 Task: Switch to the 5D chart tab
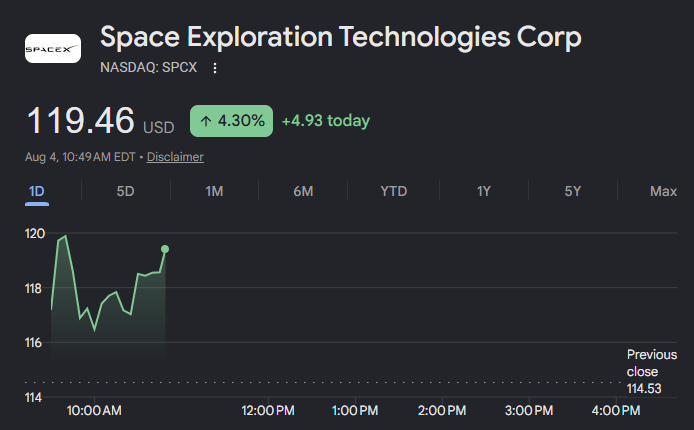pos(125,192)
